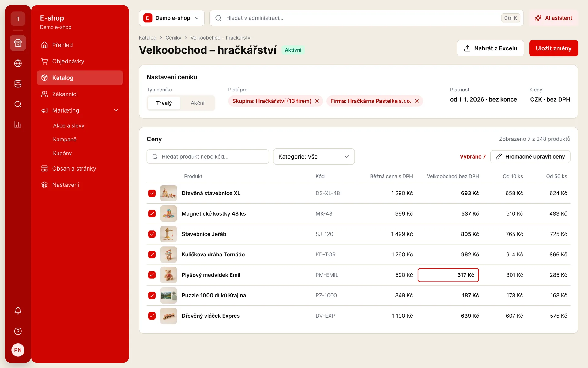588x368 pixels.
Task: Click the magnifier icon in the rail
Action: click(18, 104)
